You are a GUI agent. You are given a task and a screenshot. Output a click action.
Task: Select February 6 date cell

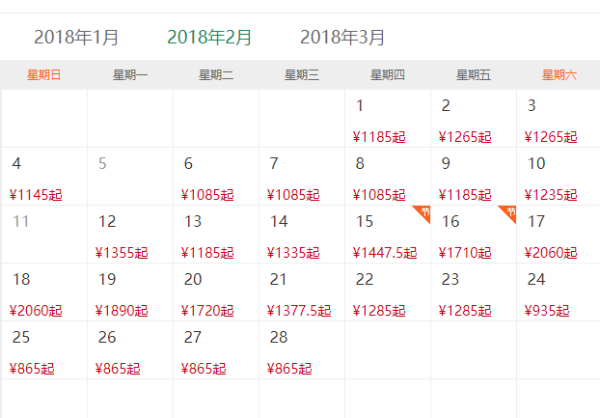216,177
